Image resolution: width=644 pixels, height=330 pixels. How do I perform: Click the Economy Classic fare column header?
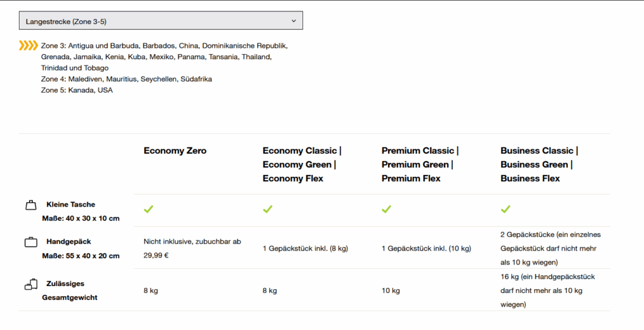[301, 164]
